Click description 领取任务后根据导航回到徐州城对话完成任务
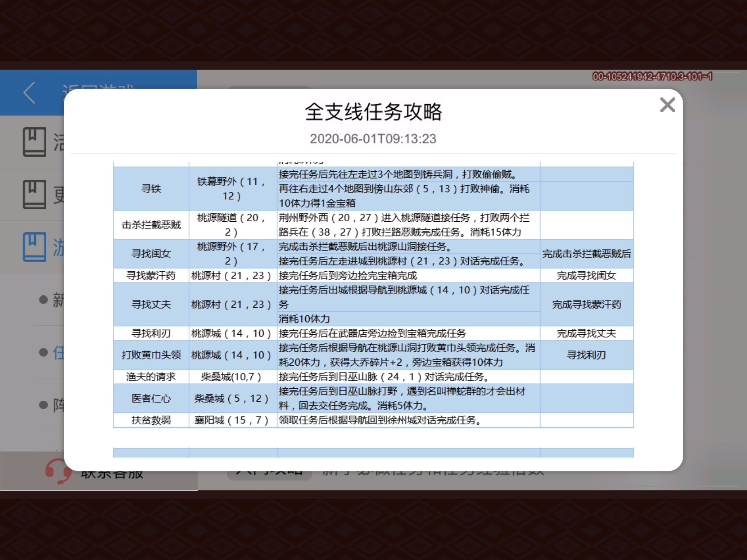This screenshot has width=747, height=560. [x=409, y=420]
